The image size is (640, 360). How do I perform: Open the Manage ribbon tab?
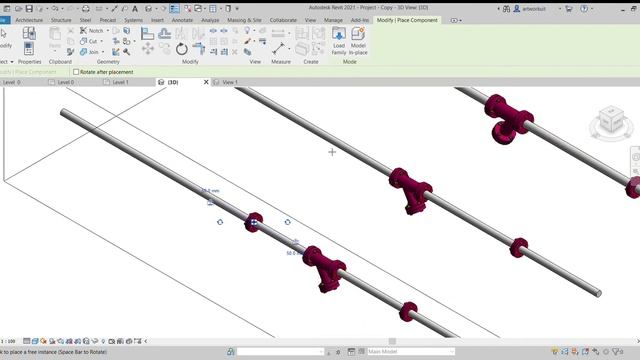pyautogui.click(x=333, y=20)
